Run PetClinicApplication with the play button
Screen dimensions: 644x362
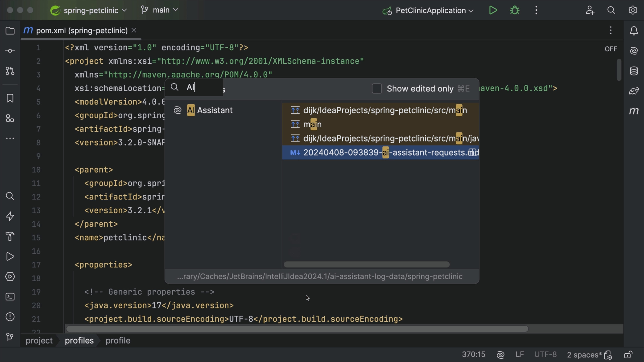pyautogui.click(x=493, y=10)
